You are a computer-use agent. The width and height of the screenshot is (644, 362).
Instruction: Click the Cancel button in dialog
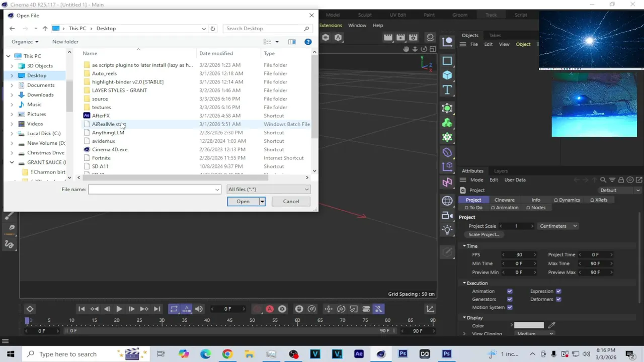pyautogui.click(x=291, y=201)
